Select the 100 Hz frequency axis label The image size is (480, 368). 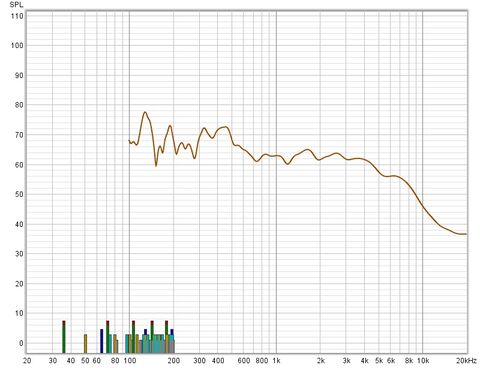tap(130, 360)
